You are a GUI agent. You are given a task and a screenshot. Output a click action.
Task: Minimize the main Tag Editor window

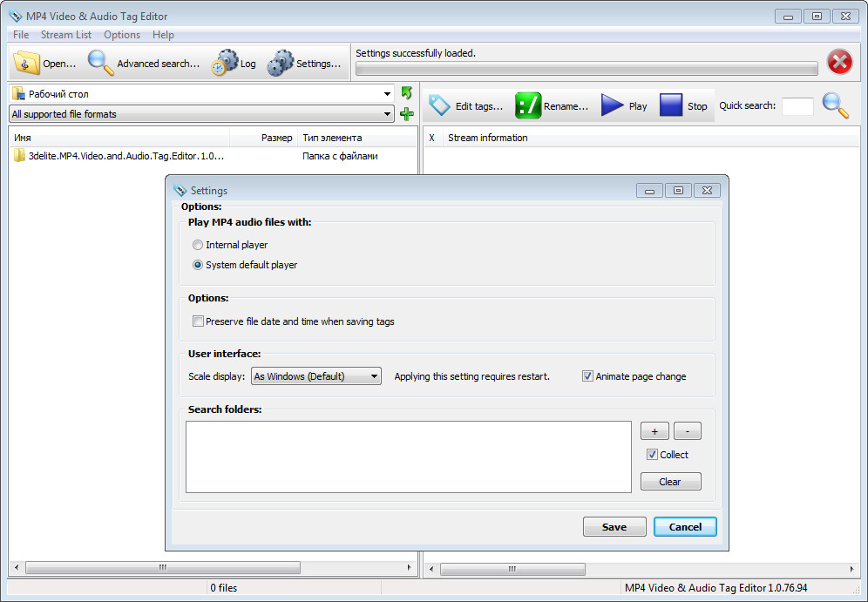(x=789, y=16)
